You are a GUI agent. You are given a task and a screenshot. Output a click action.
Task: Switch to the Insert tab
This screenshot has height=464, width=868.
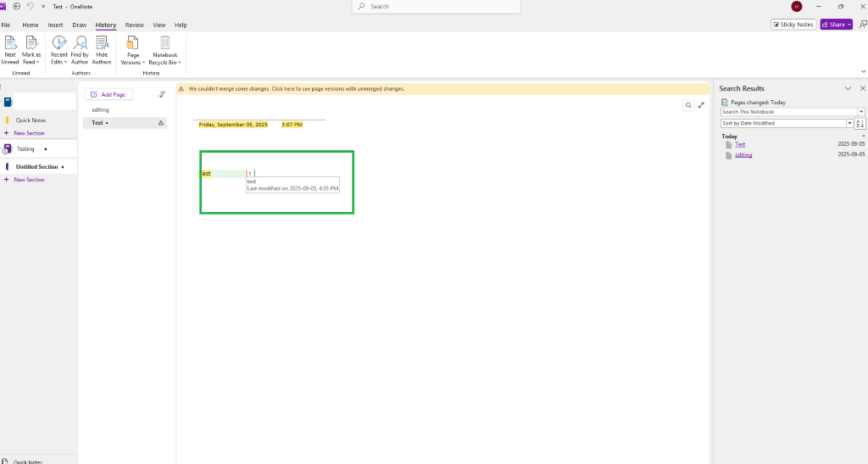pyautogui.click(x=55, y=25)
